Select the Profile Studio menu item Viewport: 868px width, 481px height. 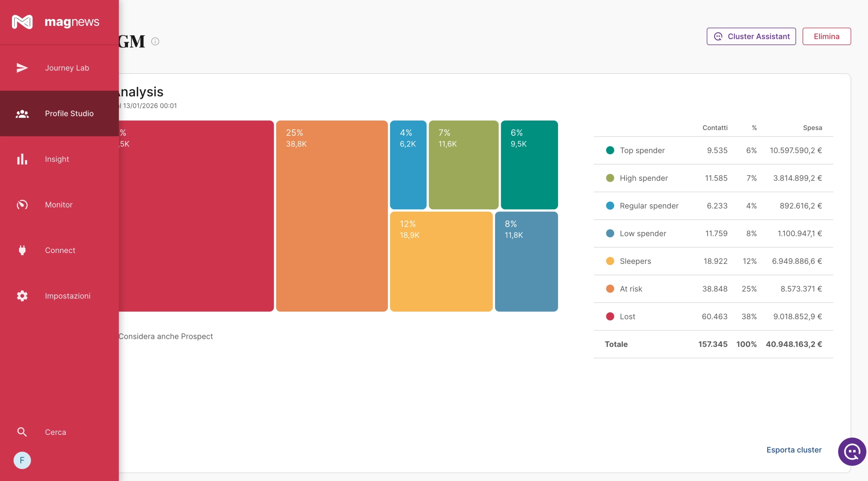(x=69, y=114)
